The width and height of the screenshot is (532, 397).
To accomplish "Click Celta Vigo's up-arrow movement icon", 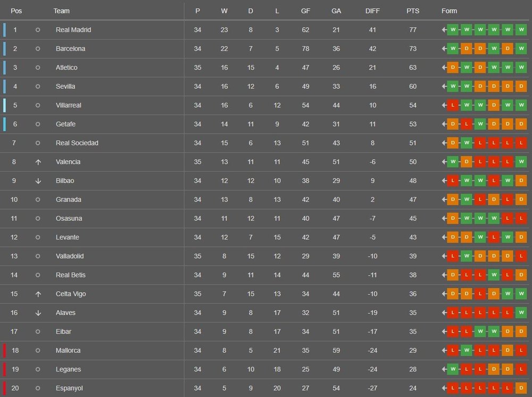I will coord(38,294).
